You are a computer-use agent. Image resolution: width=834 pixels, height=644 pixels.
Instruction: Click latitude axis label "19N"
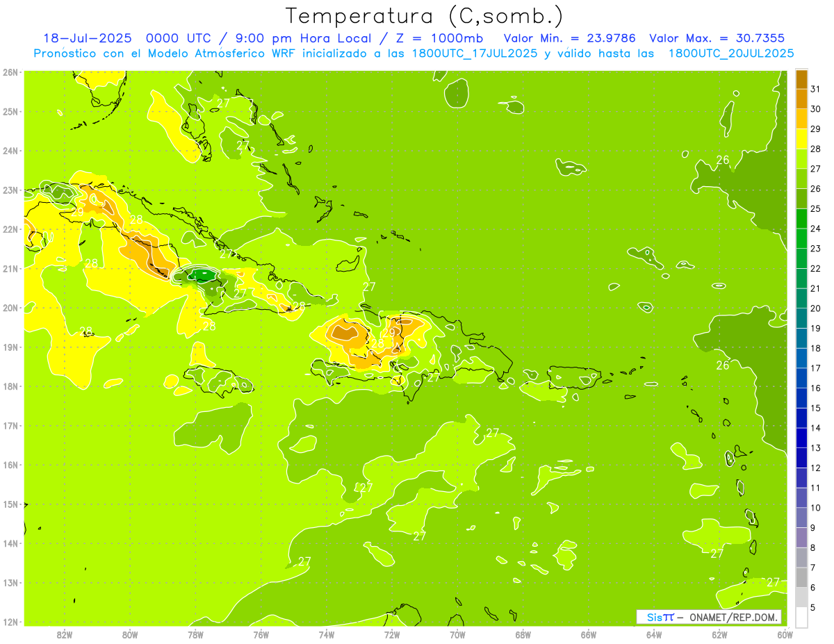pyautogui.click(x=10, y=347)
